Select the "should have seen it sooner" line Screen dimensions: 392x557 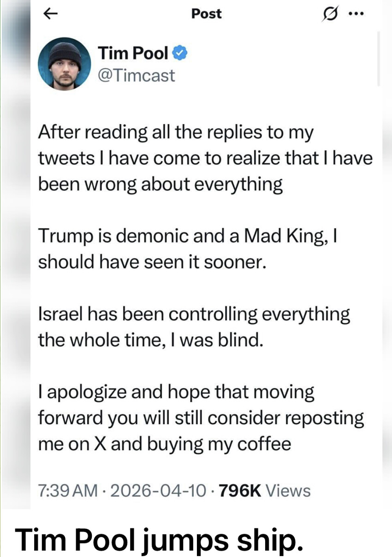pos(152,262)
